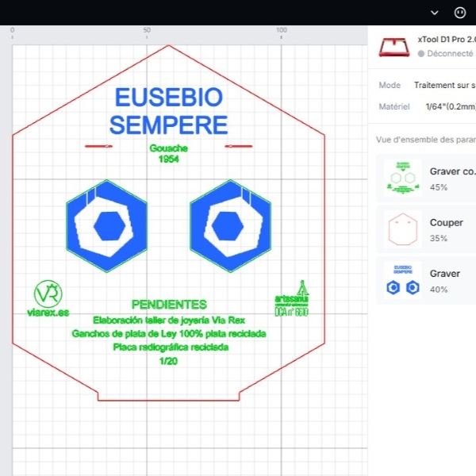
Task: Select the EUSEBIO SEMPERE title text
Action: pos(168,111)
